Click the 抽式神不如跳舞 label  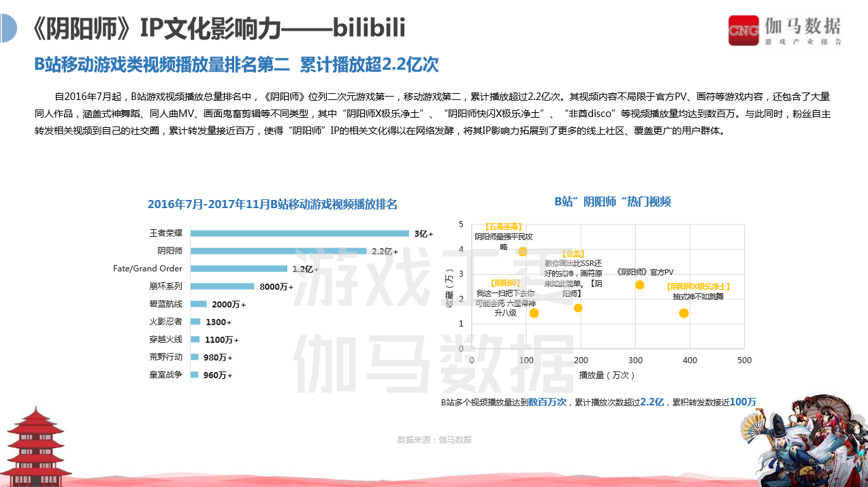(698, 297)
